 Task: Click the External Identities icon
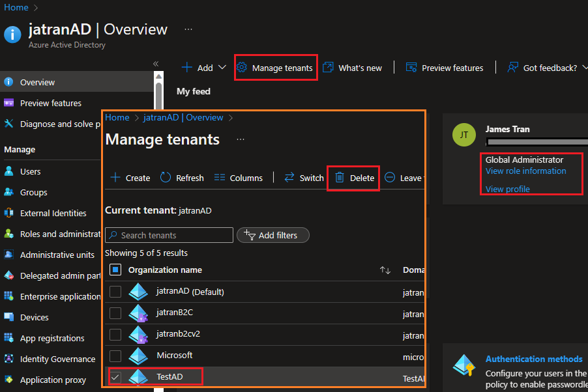[8, 213]
